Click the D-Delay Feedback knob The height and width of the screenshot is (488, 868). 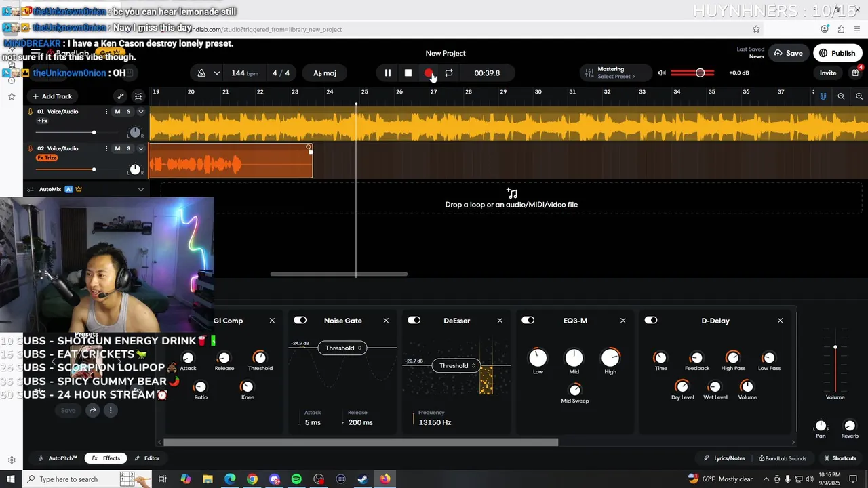(x=696, y=358)
